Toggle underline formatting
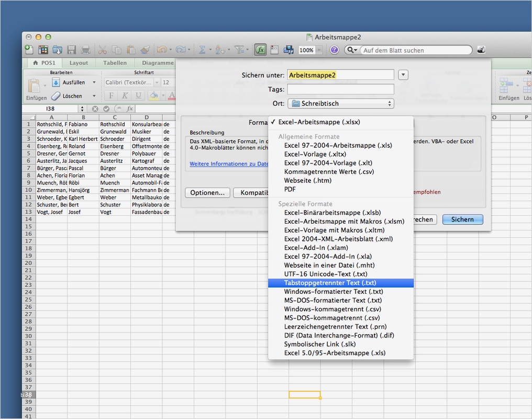The width and height of the screenshot is (532, 419). pos(138,96)
